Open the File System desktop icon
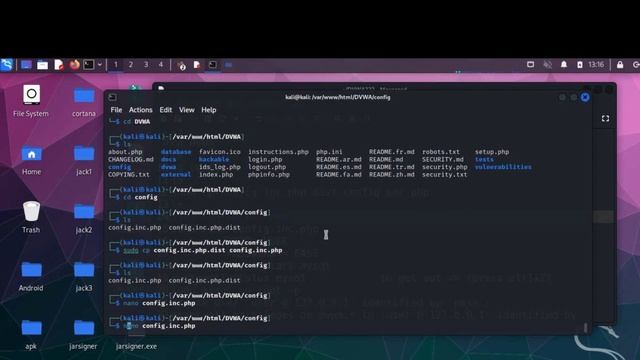 tap(31, 101)
